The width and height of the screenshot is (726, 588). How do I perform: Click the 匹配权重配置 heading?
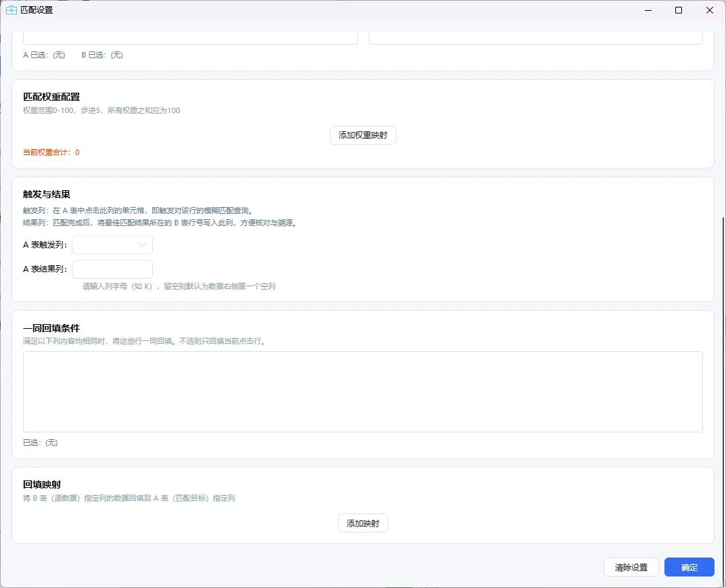pos(51,97)
